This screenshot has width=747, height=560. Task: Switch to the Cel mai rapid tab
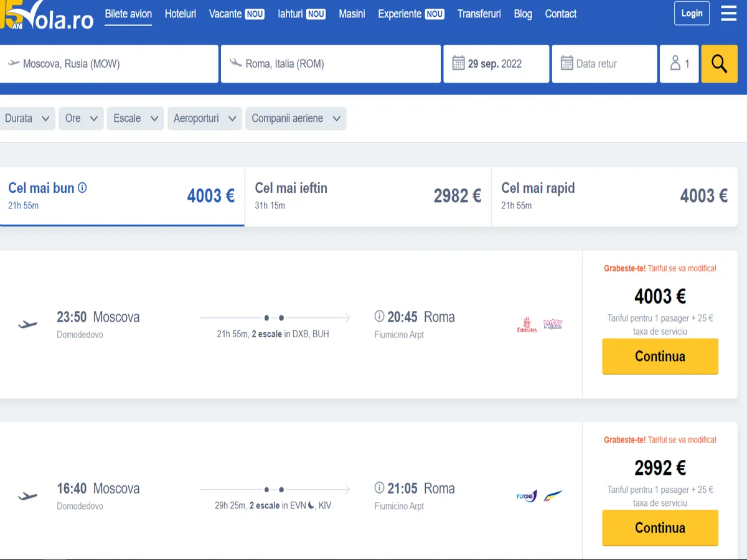pos(614,196)
